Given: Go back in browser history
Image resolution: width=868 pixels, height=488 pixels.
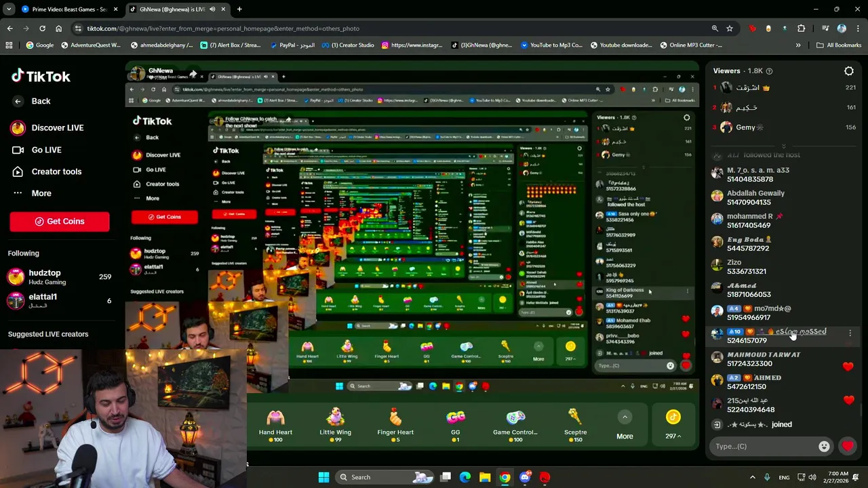Looking at the screenshot, I should [9, 28].
